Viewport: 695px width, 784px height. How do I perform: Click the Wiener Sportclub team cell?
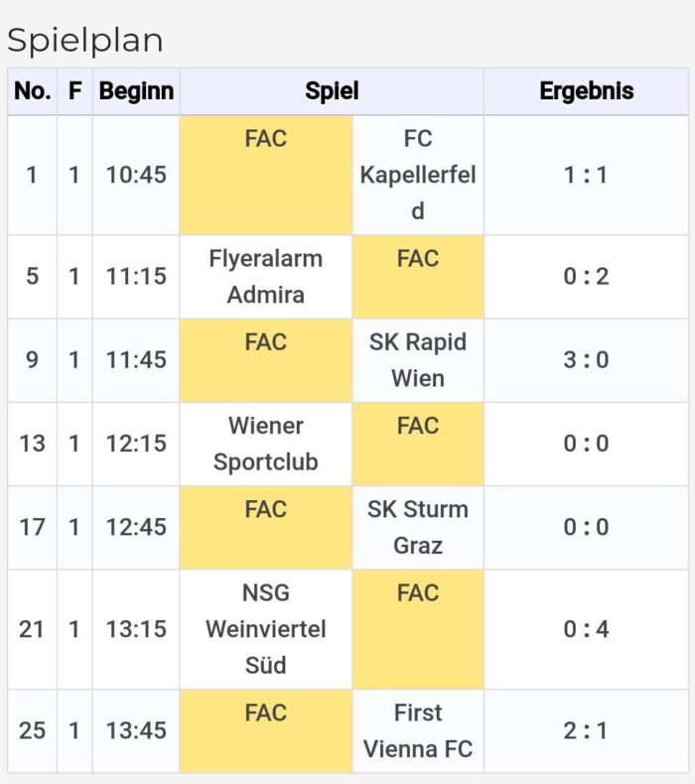[266, 444]
